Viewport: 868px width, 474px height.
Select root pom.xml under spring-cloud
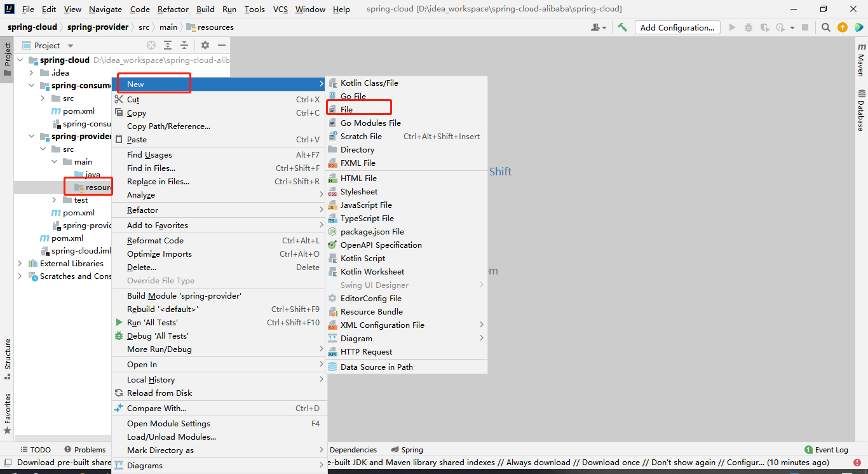pyautogui.click(x=67, y=238)
